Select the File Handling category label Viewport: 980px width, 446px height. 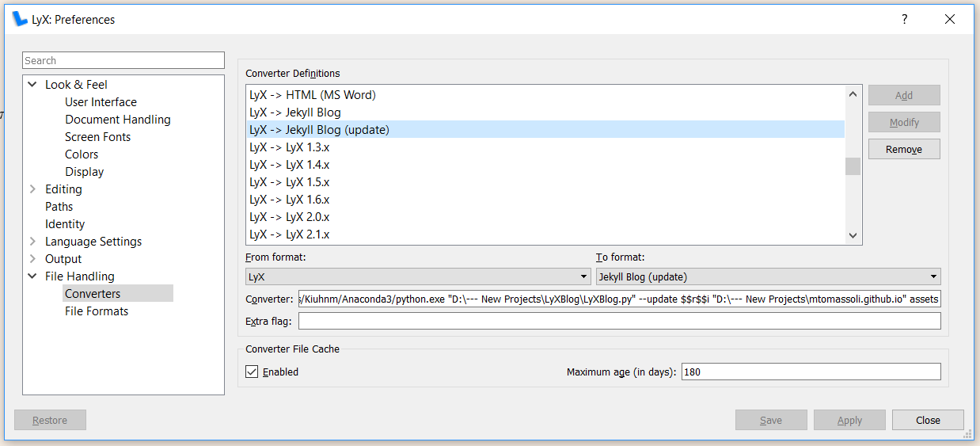80,276
